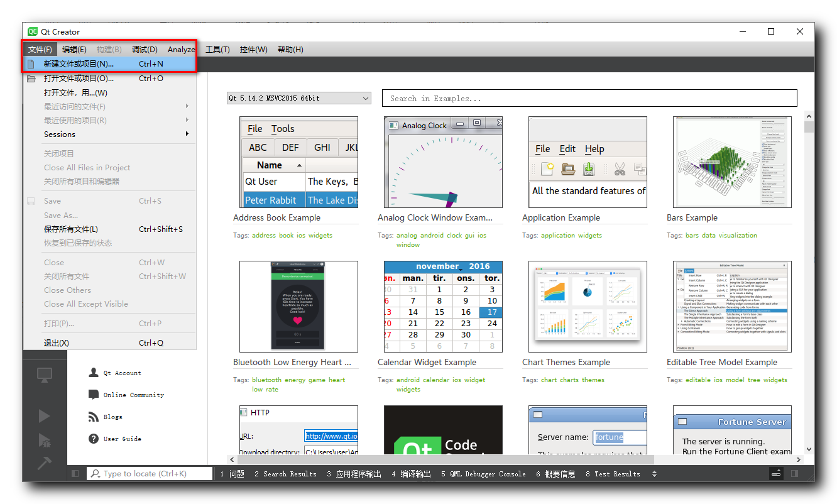Click the horizontal scrollbar right arrow

point(800,459)
